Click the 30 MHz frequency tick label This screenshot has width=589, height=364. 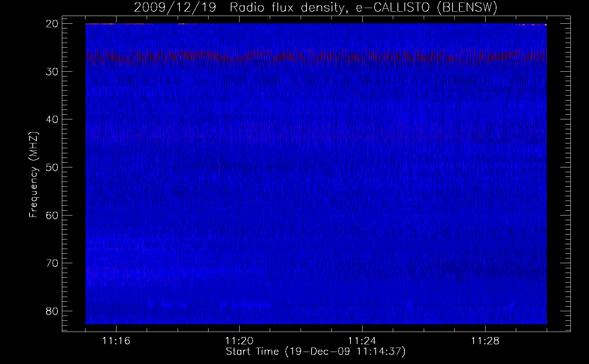coord(52,71)
